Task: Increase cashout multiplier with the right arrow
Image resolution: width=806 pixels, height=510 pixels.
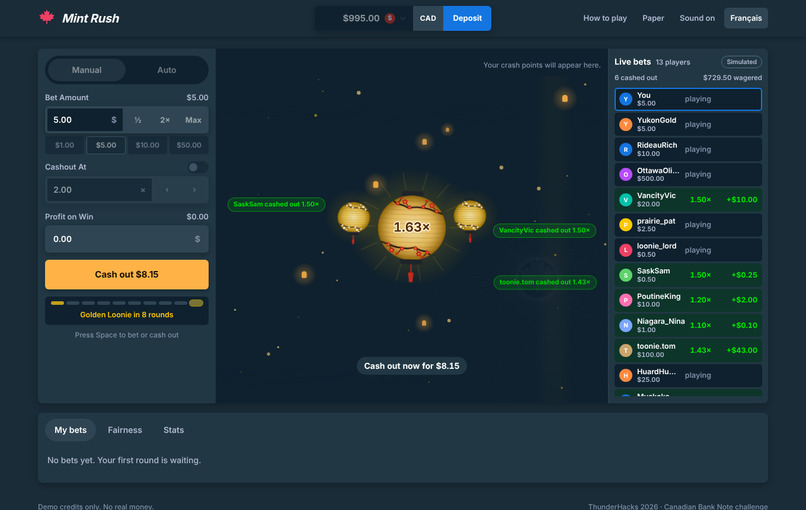Action: click(x=194, y=190)
